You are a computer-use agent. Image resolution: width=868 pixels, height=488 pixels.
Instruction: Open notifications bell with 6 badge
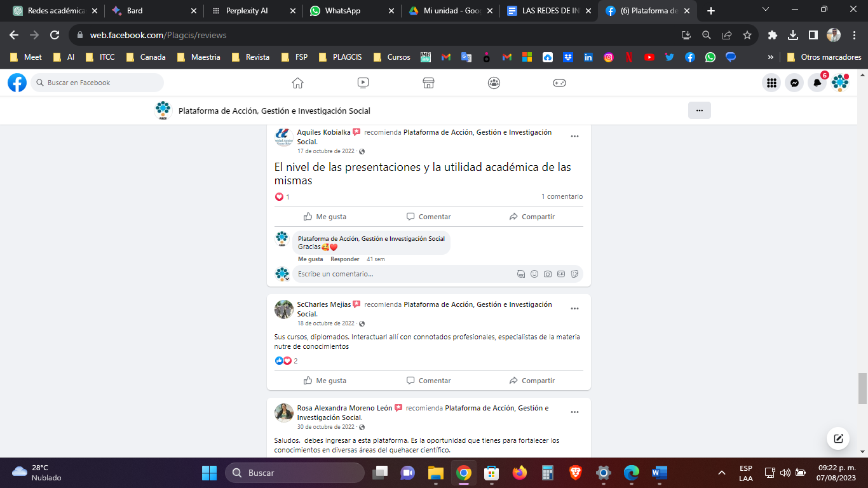point(817,83)
